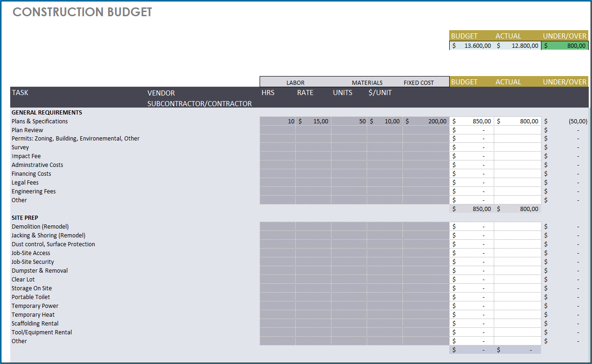Click the CONSTRUCTION BUDGET title

pyautogui.click(x=82, y=12)
